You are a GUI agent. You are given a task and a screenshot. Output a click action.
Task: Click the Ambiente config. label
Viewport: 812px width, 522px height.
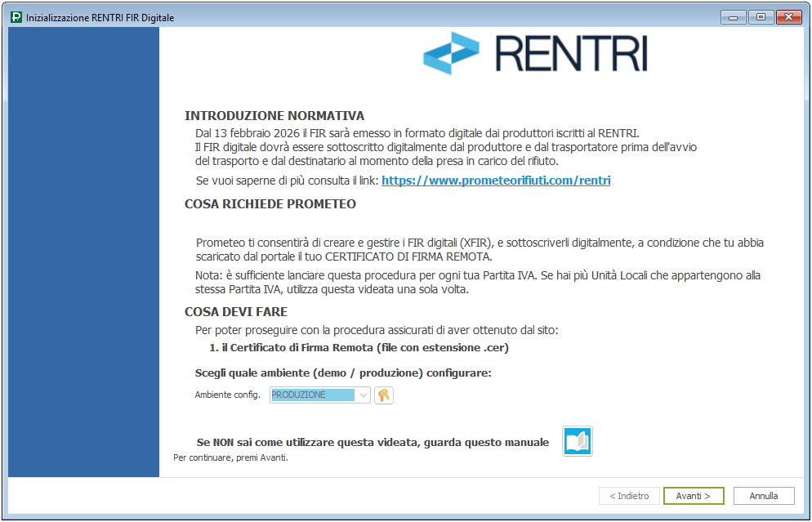[227, 395]
